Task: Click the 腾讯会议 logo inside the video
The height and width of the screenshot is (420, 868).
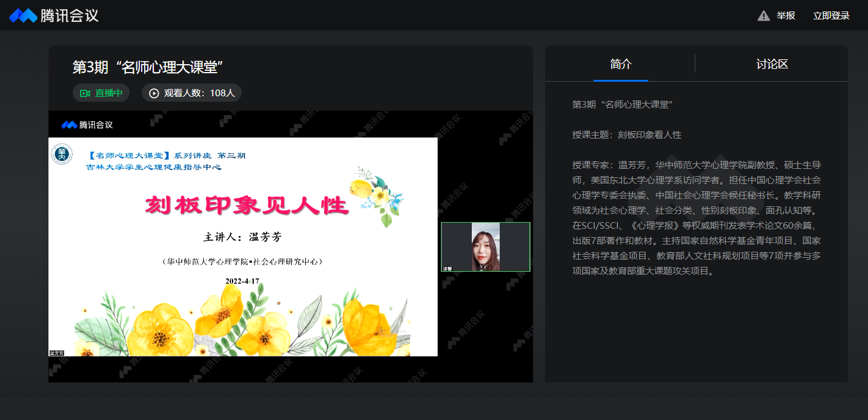Action: tap(87, 125)
